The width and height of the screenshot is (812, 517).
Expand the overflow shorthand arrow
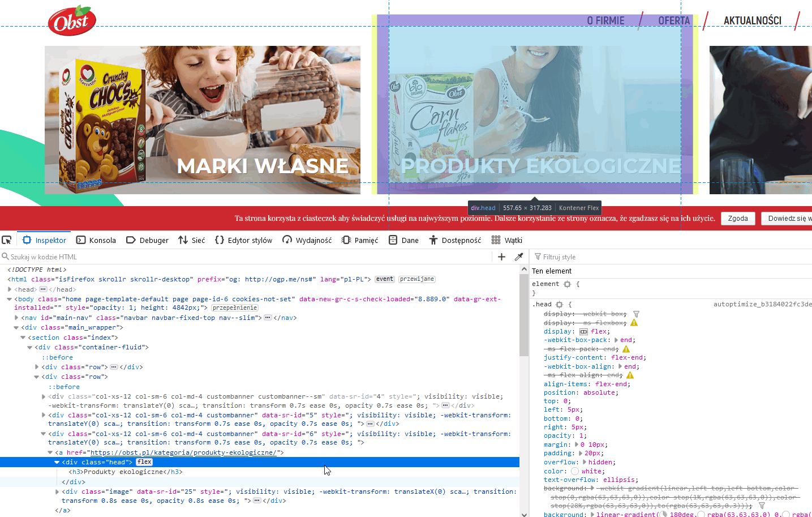pyautogui.click(x=585, y=462)
